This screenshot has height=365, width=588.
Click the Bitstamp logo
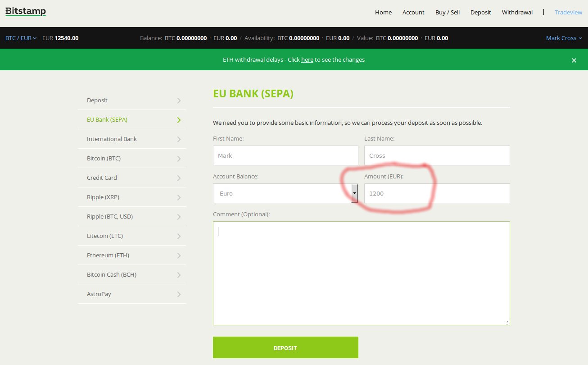(26, 12)
